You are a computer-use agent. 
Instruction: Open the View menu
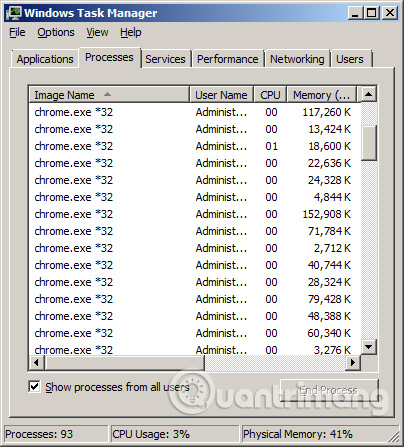tap(97, 32)
